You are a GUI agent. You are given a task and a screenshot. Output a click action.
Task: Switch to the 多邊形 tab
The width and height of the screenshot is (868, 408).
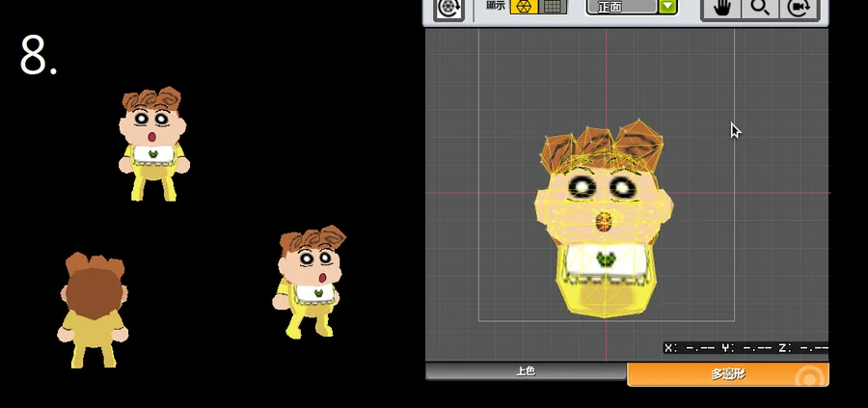[727, 374]
